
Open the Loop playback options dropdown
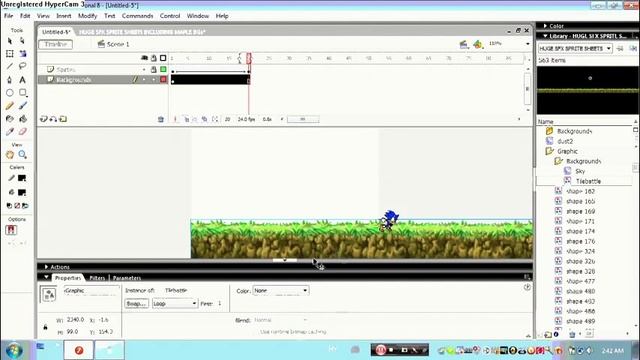point(175,303)
